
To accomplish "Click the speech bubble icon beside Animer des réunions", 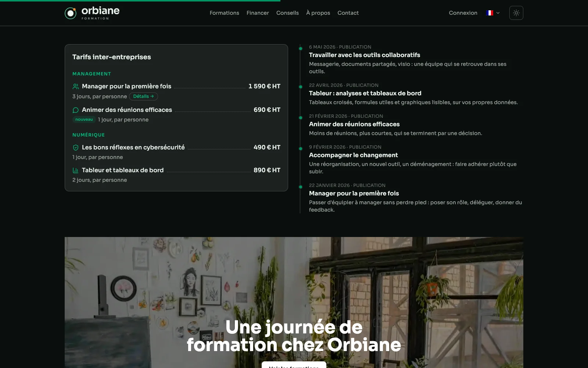I will (x=76, y=110).
